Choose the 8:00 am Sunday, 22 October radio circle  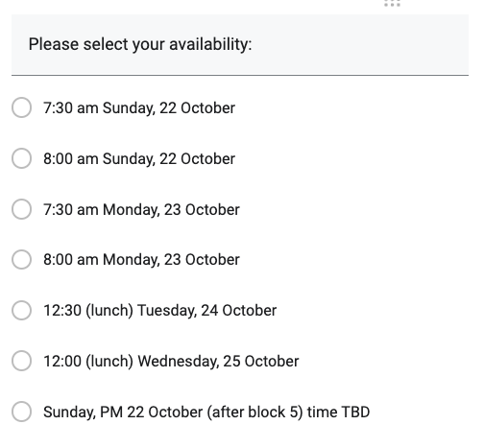(x=21, y=158)
